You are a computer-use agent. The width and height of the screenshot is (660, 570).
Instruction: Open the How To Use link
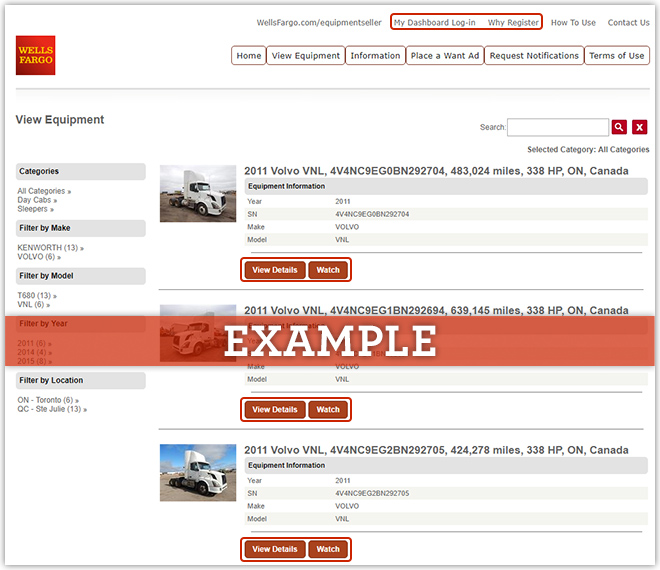(x=573, y=23)
